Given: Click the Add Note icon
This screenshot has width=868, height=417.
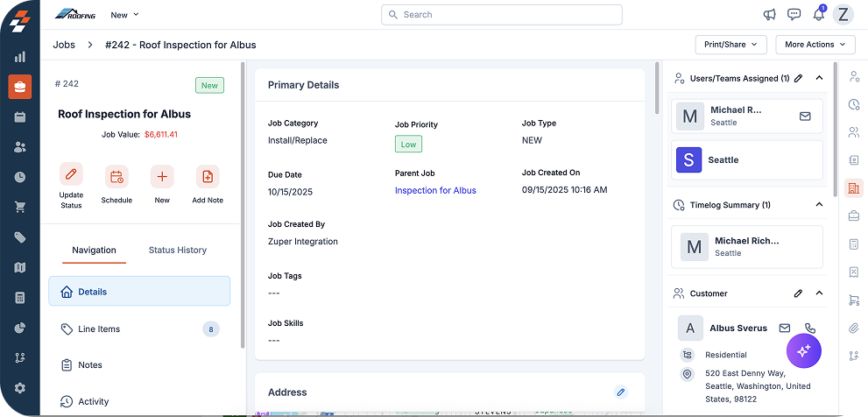Looking at the screenshot, I should click(x=208, y=176).
